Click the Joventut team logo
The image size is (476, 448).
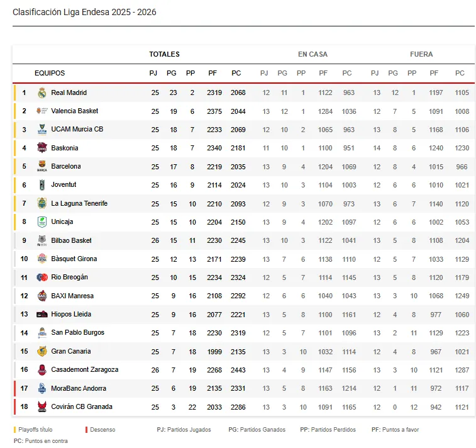pyautogui.click(x=42, y=184)
